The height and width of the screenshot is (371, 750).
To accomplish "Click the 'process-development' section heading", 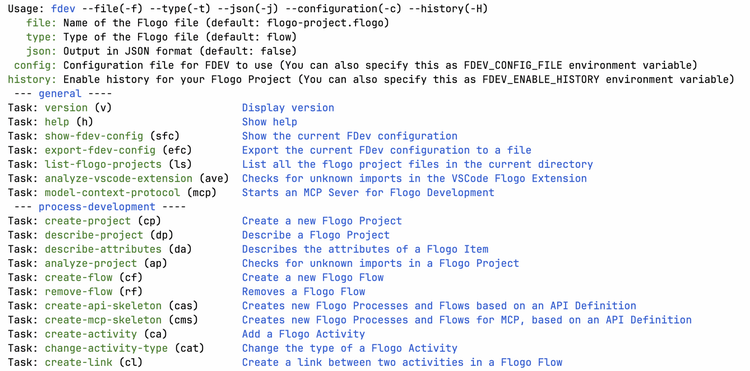I will [97, 207].
